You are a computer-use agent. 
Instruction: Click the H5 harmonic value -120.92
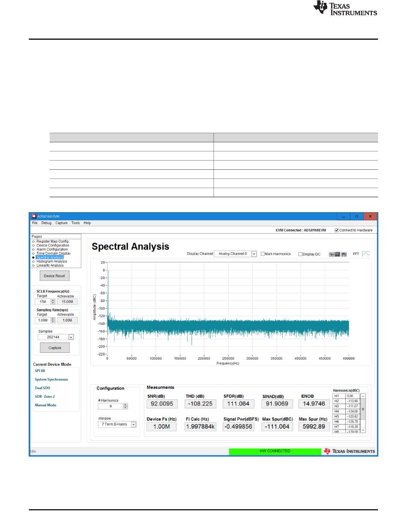352,416
